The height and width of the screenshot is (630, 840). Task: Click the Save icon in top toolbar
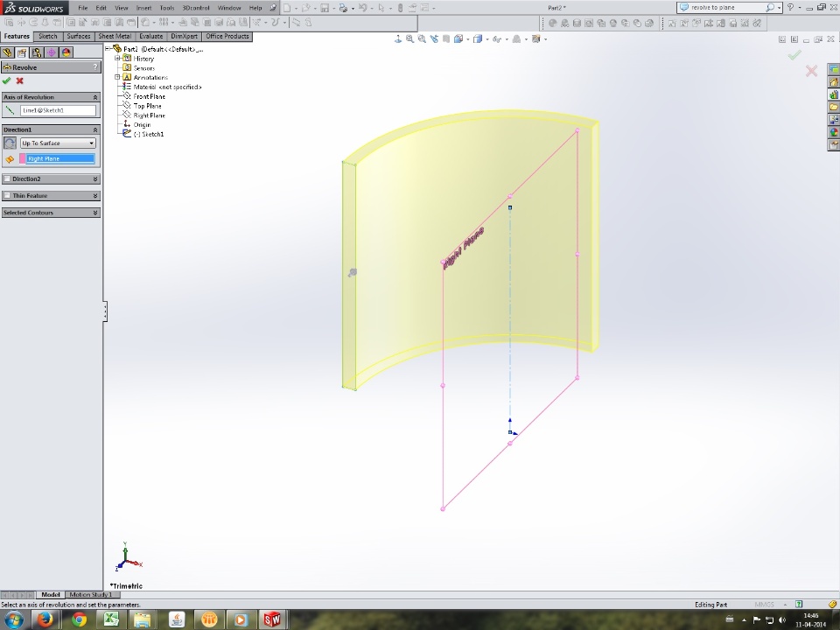pos(324,8)
